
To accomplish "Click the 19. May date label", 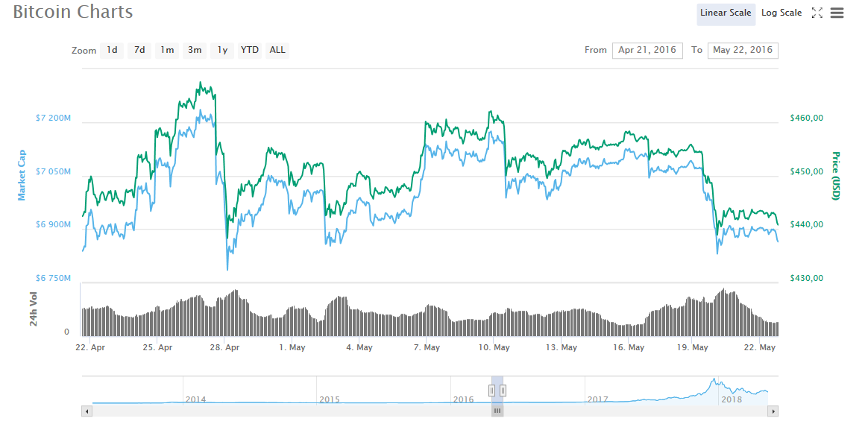I will (x=693, y=348).
